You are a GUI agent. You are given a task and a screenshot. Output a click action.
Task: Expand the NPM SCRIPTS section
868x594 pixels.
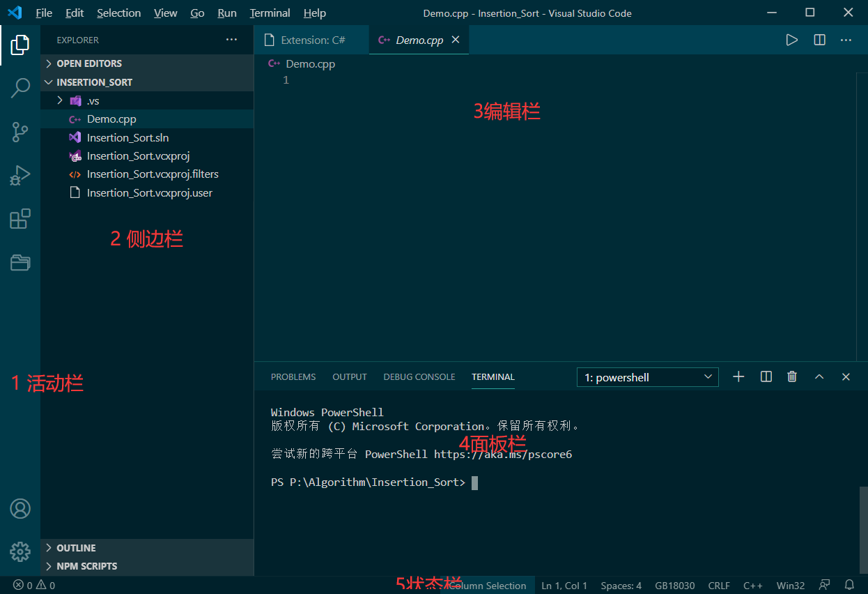[x=147, y=566]
